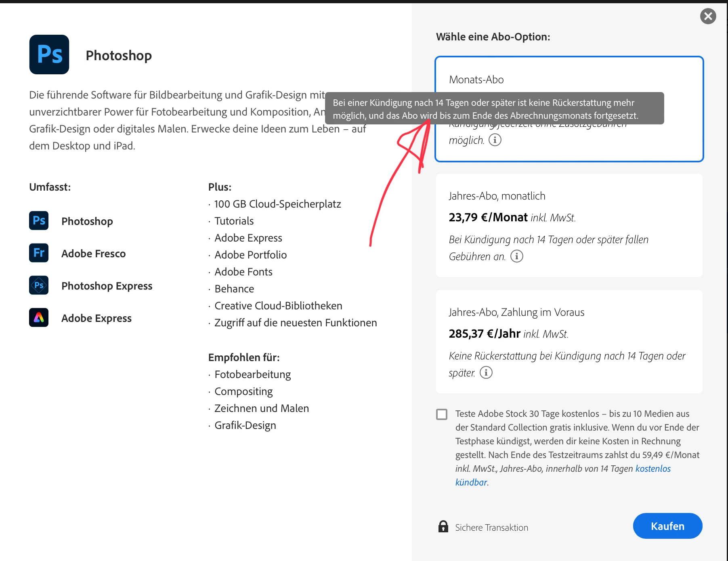Image resolution: width=728 pixels, height=561 pixels.
Task: Click the 'Photoshop' title heading
Action: coord(119,55)
